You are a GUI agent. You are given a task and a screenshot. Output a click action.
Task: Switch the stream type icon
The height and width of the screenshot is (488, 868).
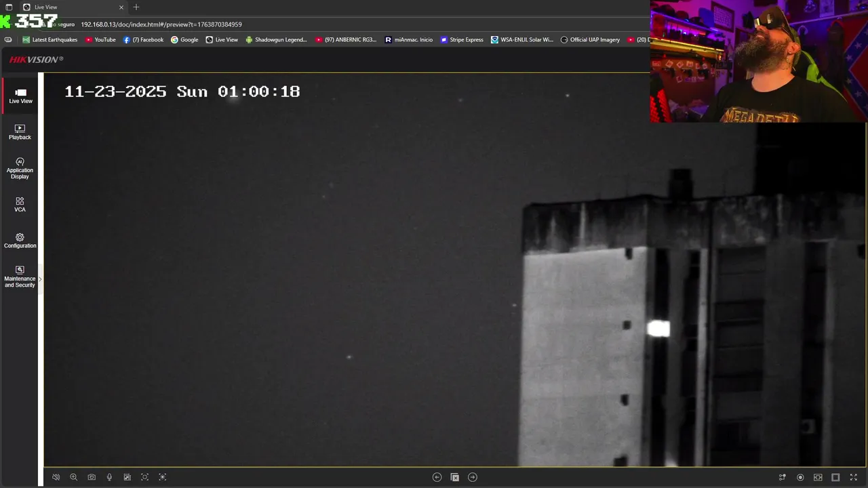(783, 477)
